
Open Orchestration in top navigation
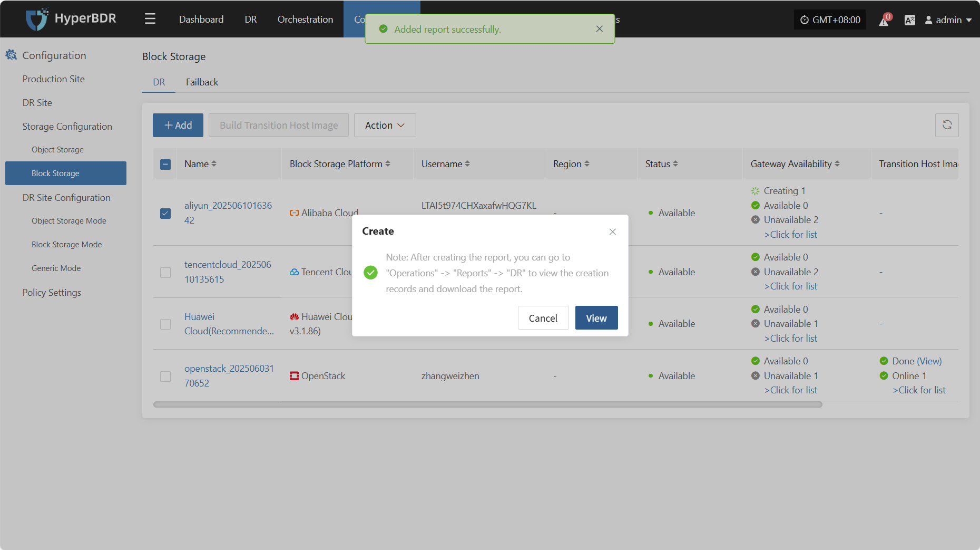(x=305, y=20)
